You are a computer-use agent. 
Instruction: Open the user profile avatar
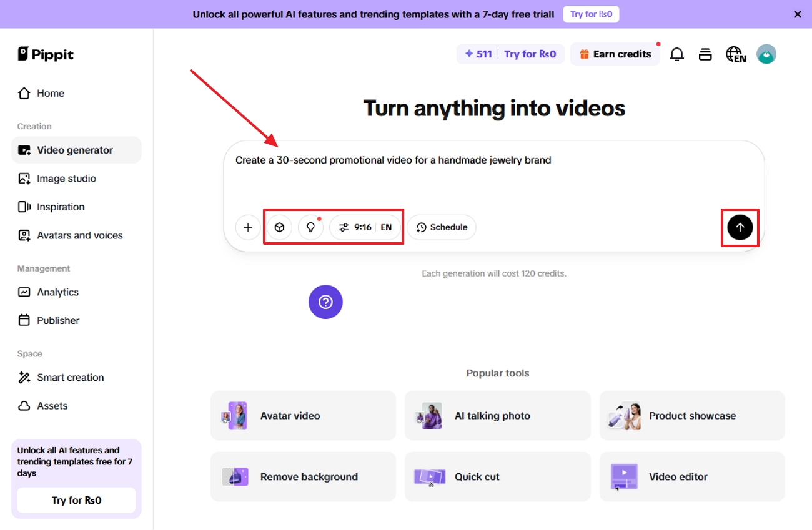point(766,54)
